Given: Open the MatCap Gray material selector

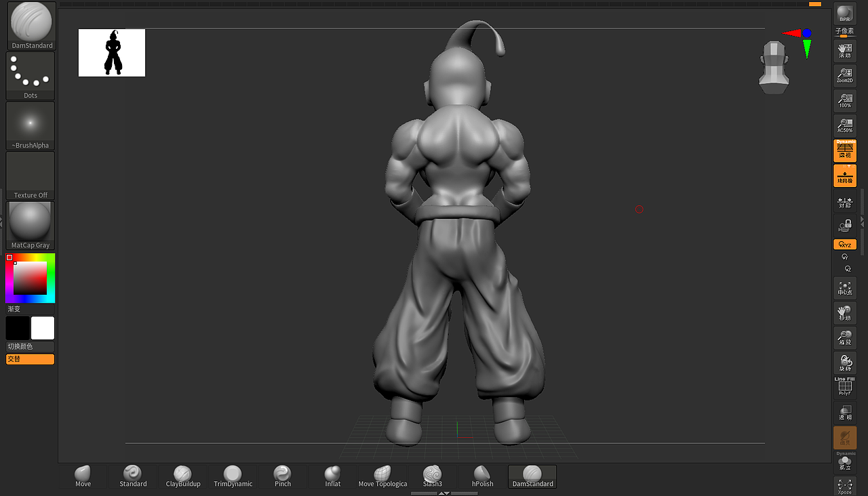Looking at the screenshot, I should pyautogui.click(x=31, y=225).
